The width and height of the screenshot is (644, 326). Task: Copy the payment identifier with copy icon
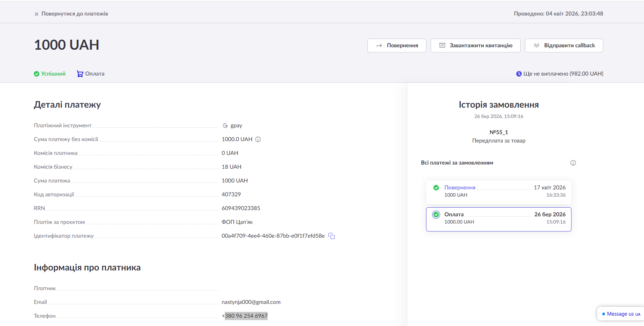pos(331,236)
